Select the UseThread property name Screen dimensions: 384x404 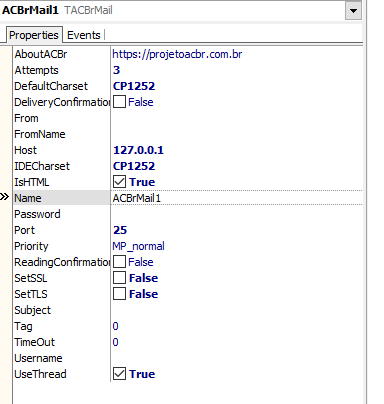[40, 374]
